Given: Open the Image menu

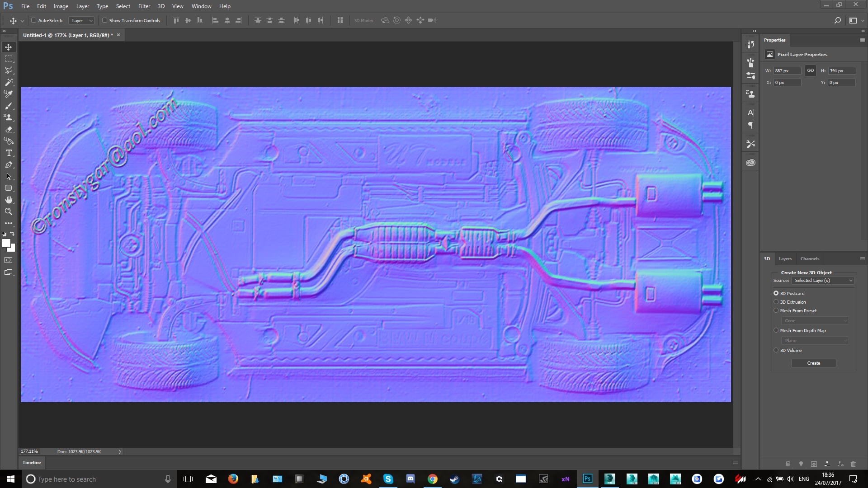Looking at the screenshot, I should 61,6.
